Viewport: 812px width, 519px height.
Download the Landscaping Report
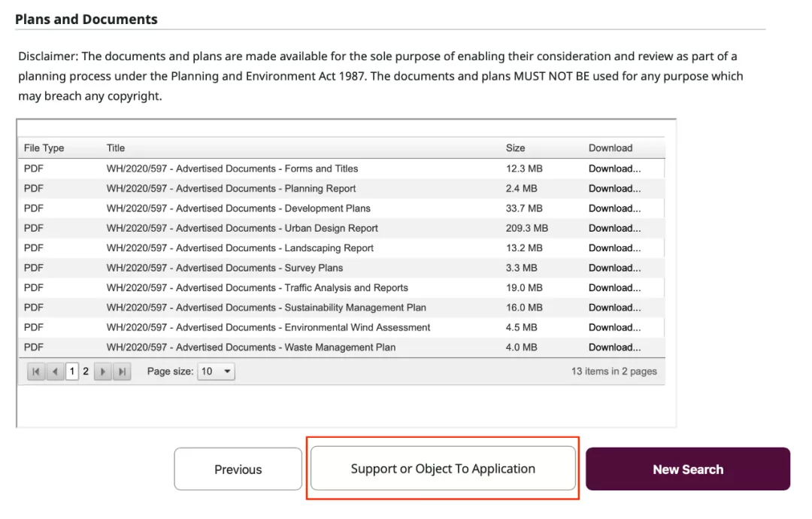point(614,248)
